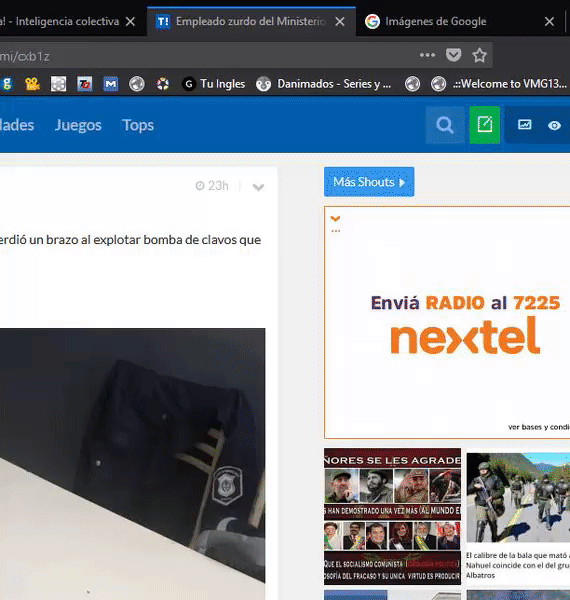The image size is (570, 600).
Task: Collapse the ad with the orange chevron
Action: click(x=335, y=219)
